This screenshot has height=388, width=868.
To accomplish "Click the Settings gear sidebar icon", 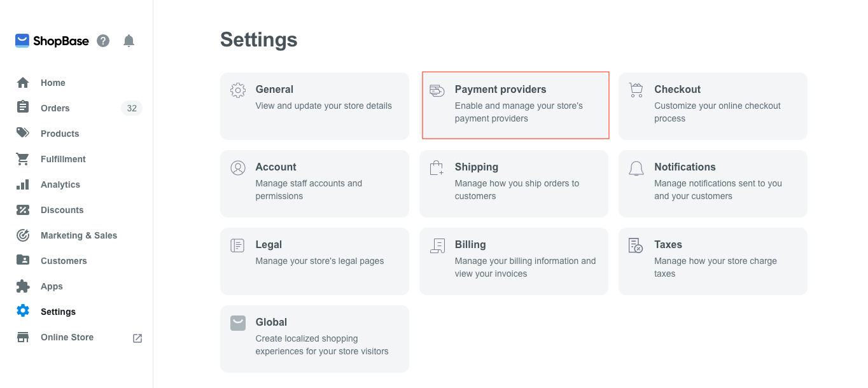I will (x=23, y=311).
